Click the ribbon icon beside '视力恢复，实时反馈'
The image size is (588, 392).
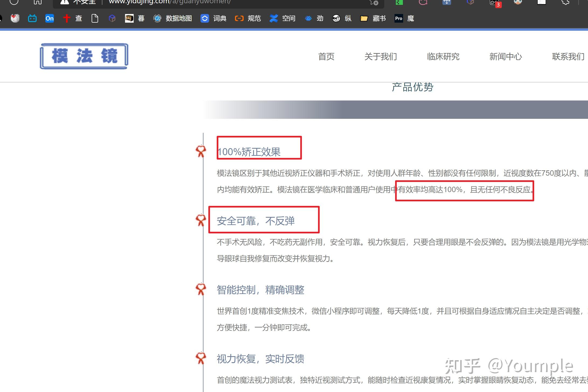click(x=201, y=358)
